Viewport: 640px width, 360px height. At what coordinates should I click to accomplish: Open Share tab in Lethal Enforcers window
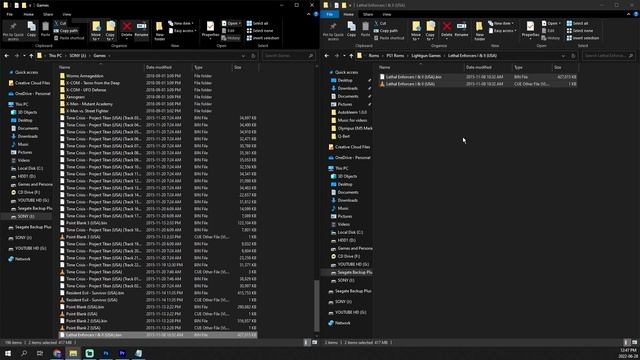click(x=368, y=14)
